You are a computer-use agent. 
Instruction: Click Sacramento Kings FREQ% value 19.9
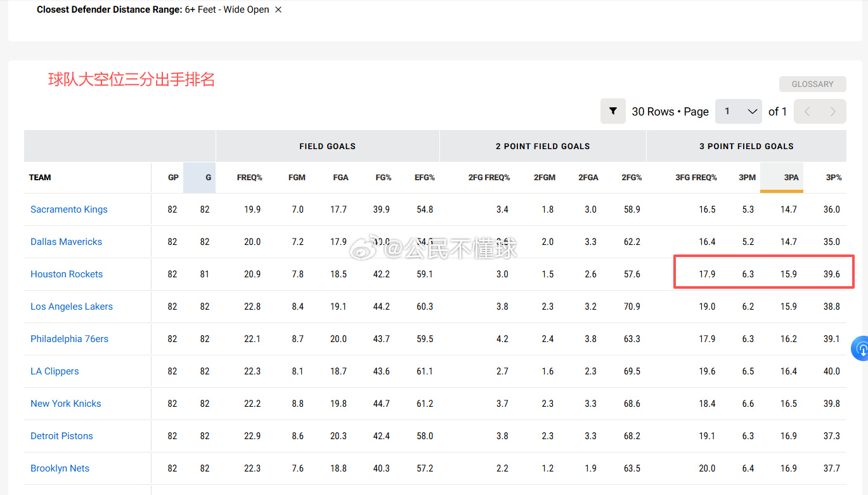tap(252, 209)
